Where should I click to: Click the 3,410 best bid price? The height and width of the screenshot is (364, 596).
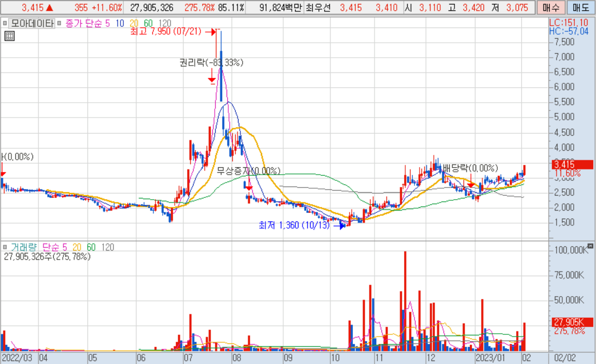(x=386, y=7)
